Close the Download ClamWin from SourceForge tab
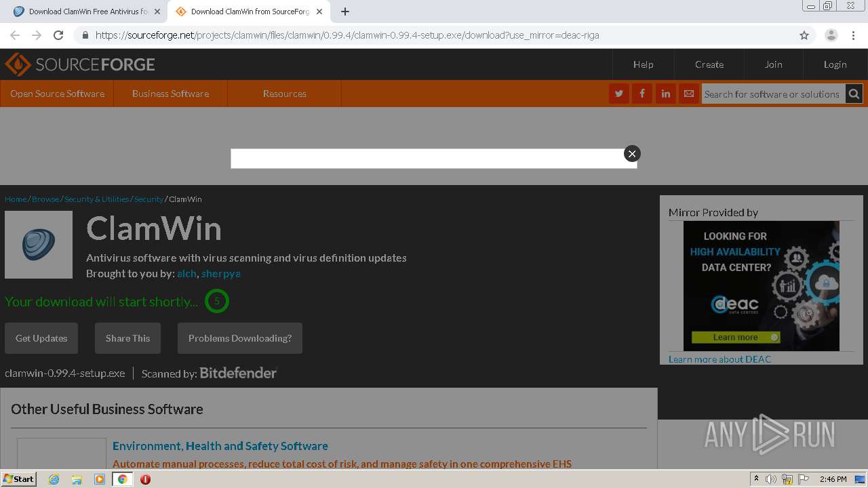The height and width of the screenshot is (488, 868). coord(319,12)
